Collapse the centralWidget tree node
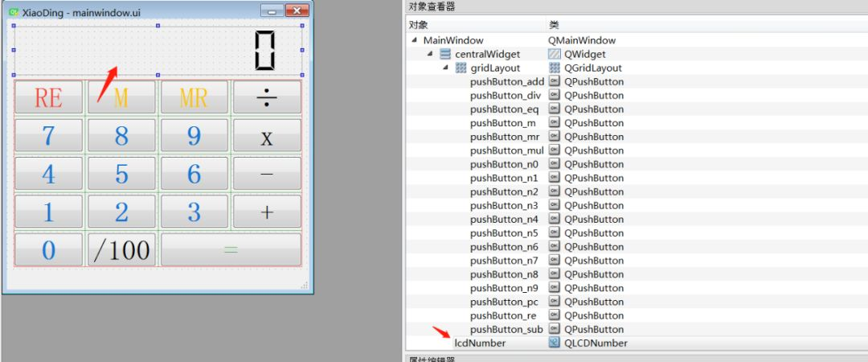The image size is (868, 362). 430,54
